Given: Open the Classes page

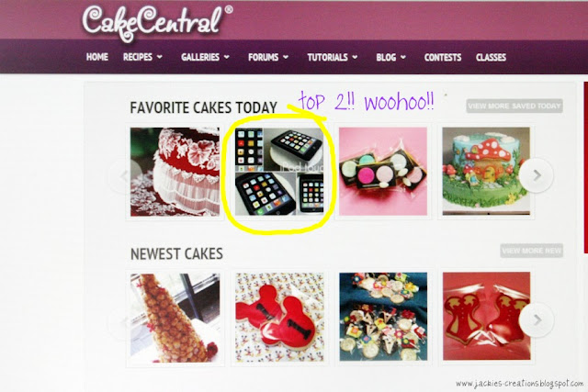Looking at the screenshot, I should click(x=491, y=57).
